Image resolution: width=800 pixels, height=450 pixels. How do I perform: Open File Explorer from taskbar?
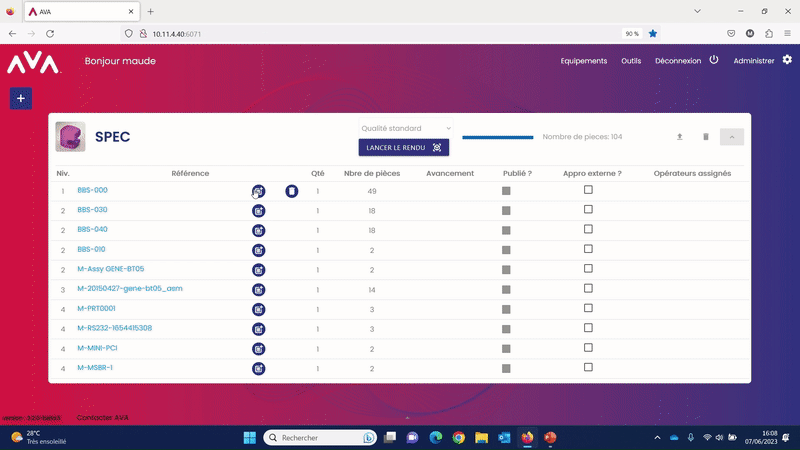pyautogui.click(x=481, y=437)
